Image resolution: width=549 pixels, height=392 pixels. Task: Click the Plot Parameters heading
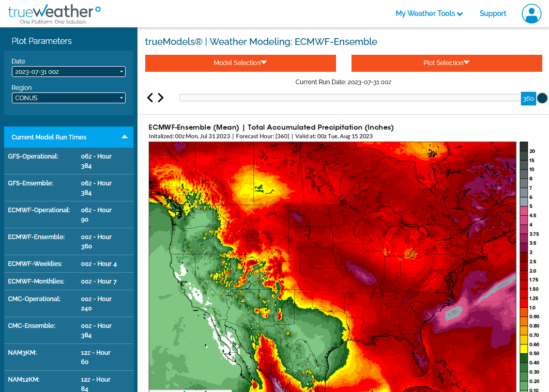[x=42, y=41]
